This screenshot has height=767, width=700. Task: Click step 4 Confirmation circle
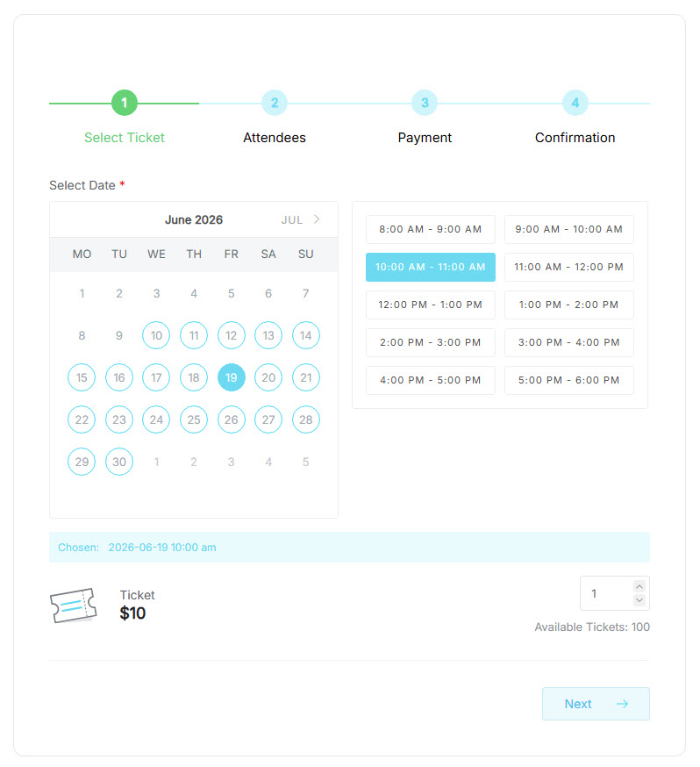575,103
